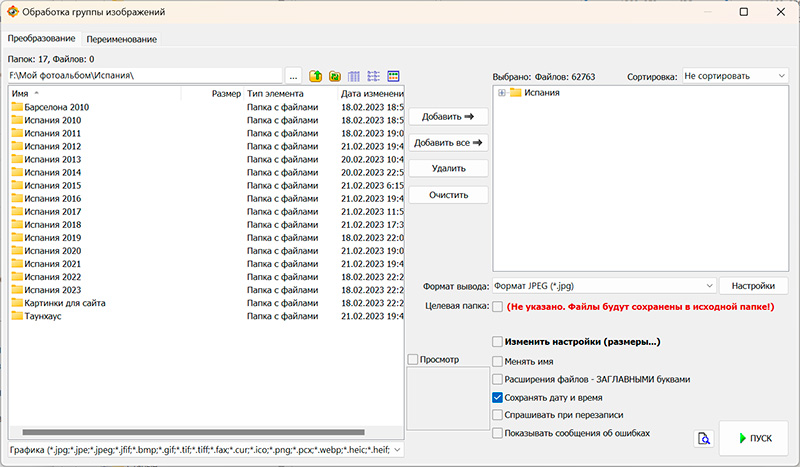Switch to thumbnails view icon

pos(393,76)
